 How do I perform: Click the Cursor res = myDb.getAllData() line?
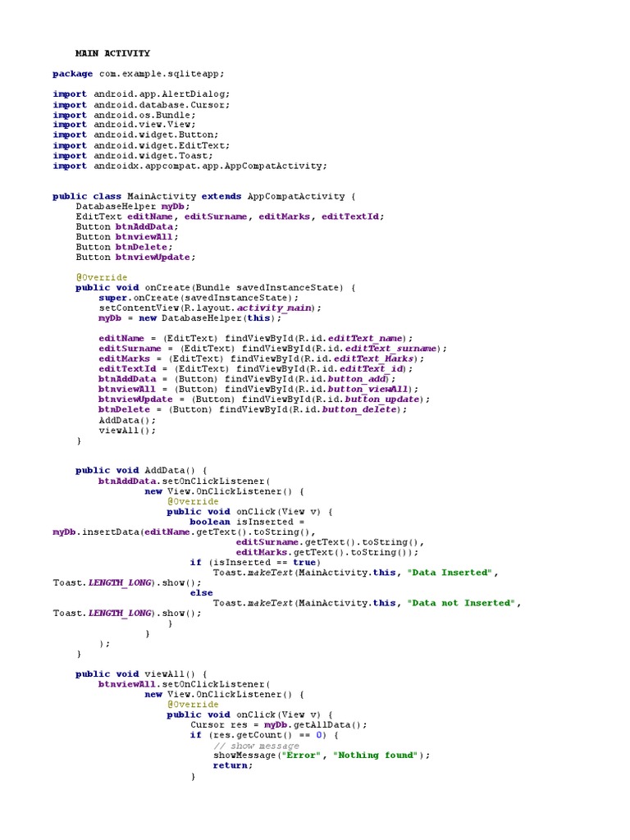[x=279, y=725]
